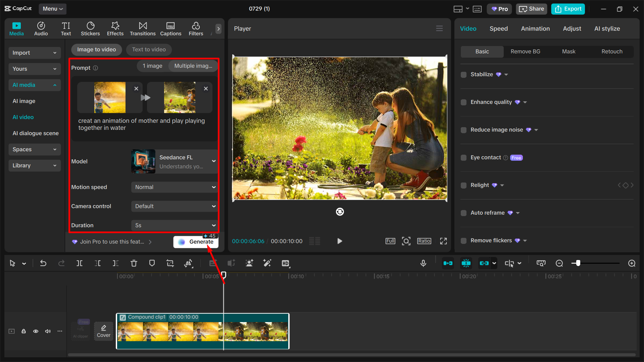Open the mirror/flip tool

point(189,263)
